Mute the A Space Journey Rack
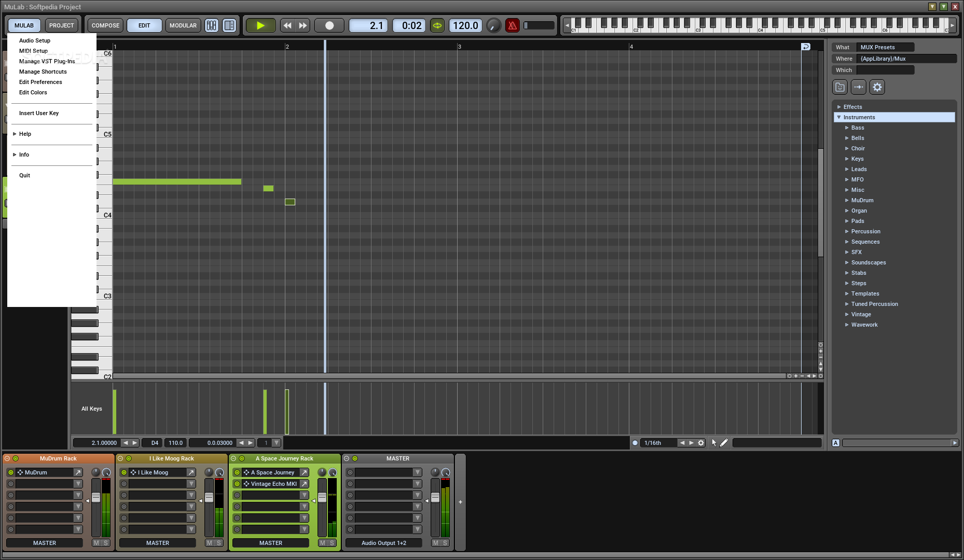Image resolution: width=964 pixels, height=560 pixels. 322,543
